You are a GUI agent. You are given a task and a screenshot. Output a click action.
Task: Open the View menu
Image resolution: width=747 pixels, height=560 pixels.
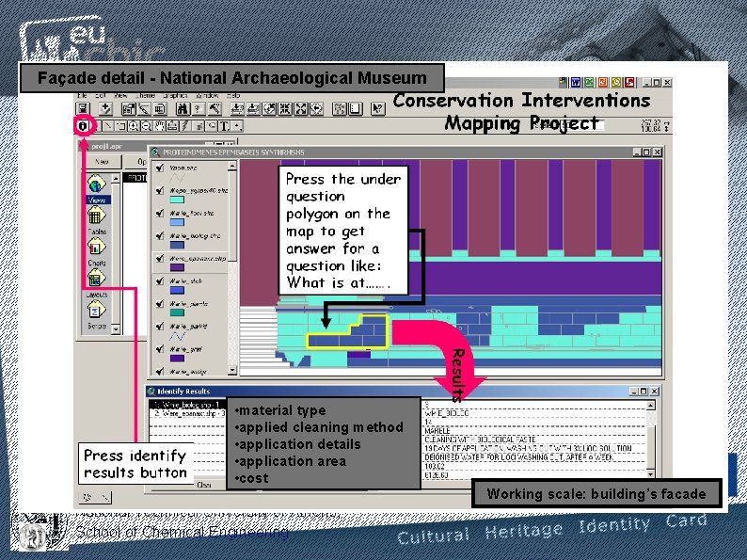coord(121,95)
